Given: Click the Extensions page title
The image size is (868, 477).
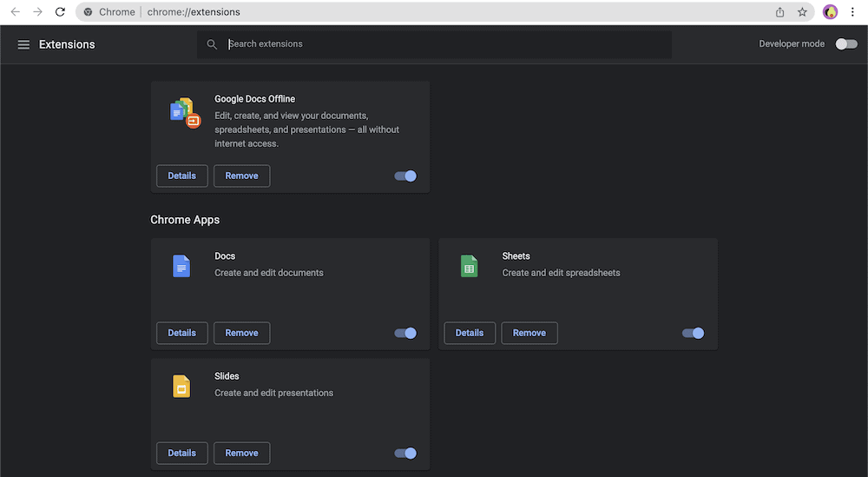Looking at the screenshot, I should pyautogui.click(x=67, y=44).
